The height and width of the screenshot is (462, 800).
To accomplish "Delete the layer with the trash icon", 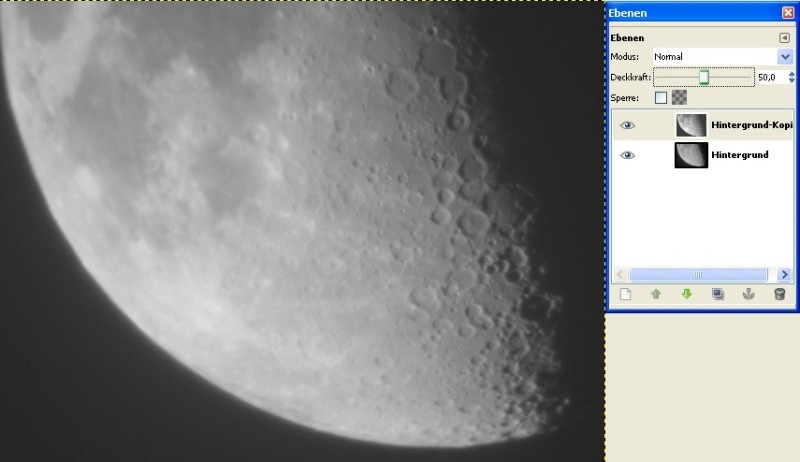I will (779, 294).
